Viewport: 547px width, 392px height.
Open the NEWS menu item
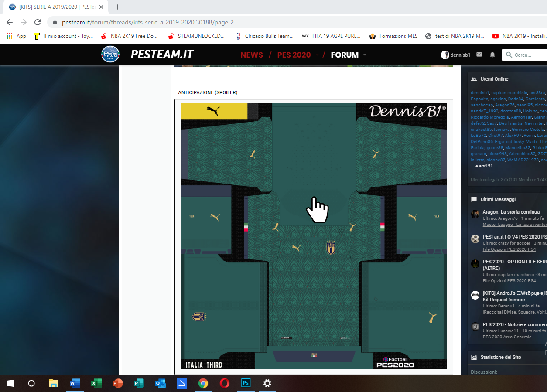pos(252,55)
